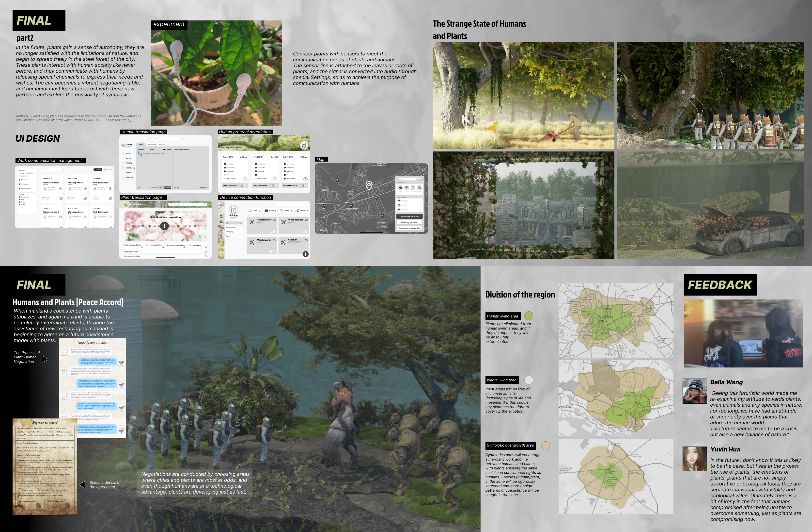
Task: Tap the microphone button for Simultaneous translation
Action: [164, 226]
